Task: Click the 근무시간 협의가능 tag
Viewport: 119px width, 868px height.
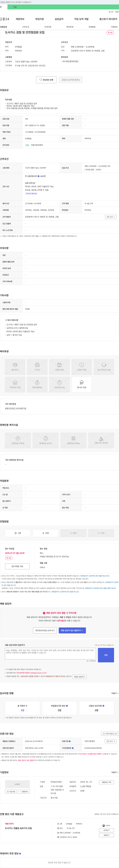Action: pyautogui.click(x=31, y=194)
